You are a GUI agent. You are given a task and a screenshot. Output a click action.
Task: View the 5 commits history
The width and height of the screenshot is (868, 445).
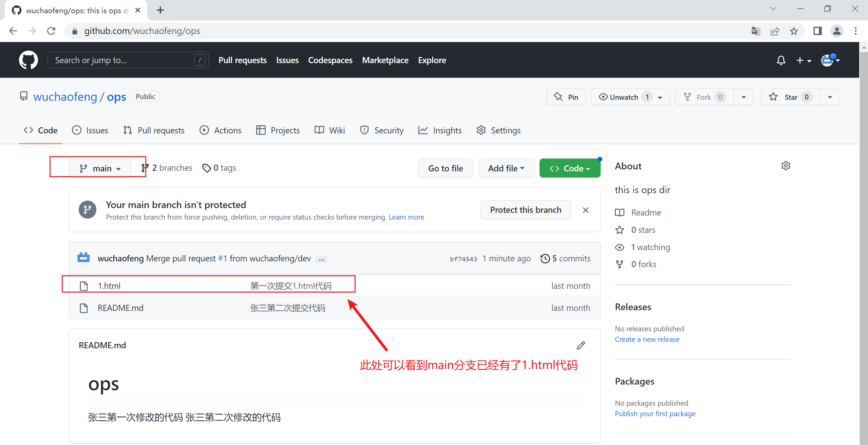tap(565, 259)
